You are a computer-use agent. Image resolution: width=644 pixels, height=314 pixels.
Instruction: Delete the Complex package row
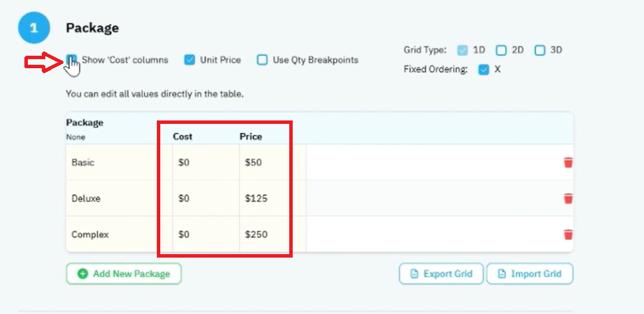[568, 235]
